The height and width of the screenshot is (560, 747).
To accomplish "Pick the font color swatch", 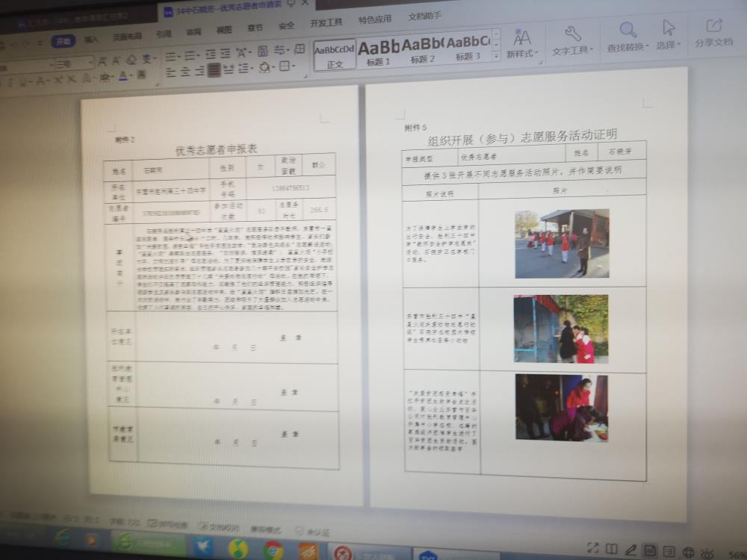I will tap(123, 75).
